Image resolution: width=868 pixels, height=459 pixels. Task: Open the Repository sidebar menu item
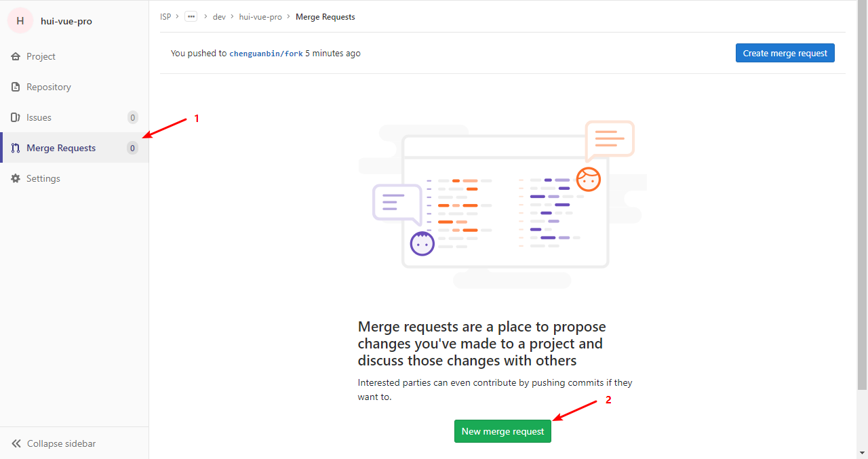point(75,87)
